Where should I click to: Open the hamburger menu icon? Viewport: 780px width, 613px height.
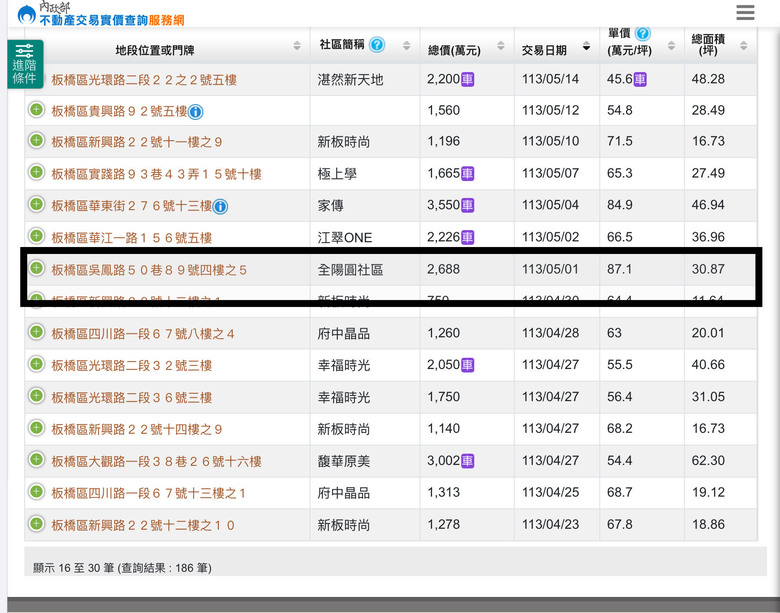coord(745,12)
